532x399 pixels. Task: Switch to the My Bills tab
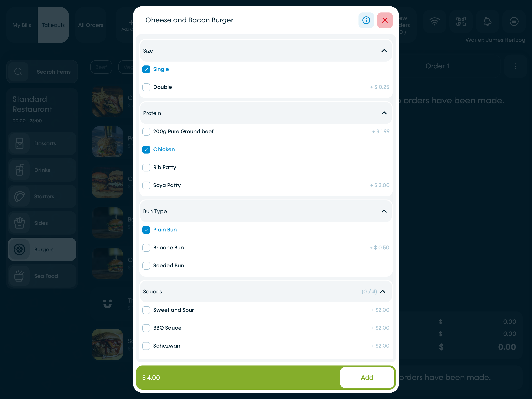(22, 25)
